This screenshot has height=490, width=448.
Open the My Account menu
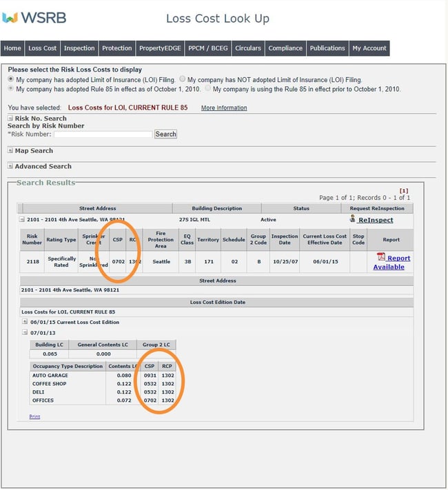(369, 48)
